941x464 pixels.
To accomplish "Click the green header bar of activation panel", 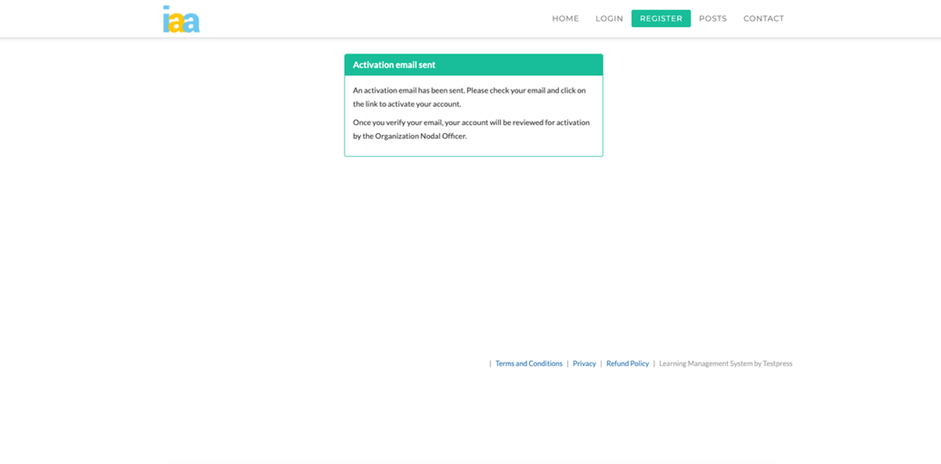I will click(520, 65).
